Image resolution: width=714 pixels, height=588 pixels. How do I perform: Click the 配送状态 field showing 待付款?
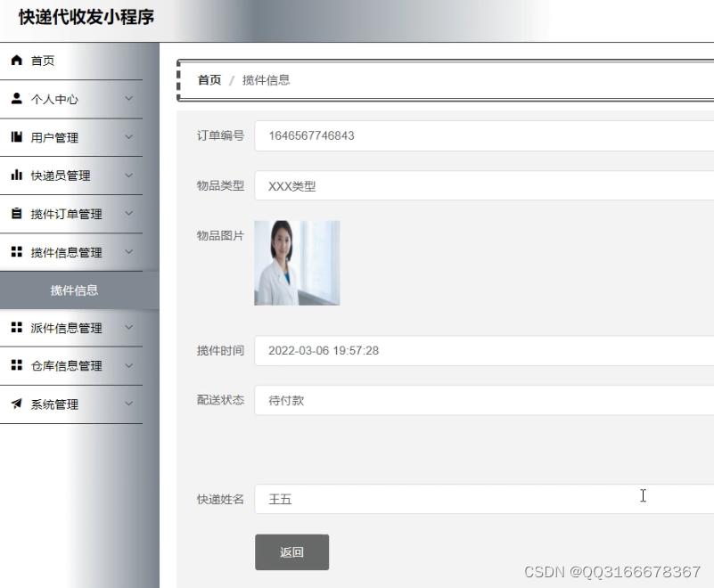pyautogui.click(x=401, y=400)
